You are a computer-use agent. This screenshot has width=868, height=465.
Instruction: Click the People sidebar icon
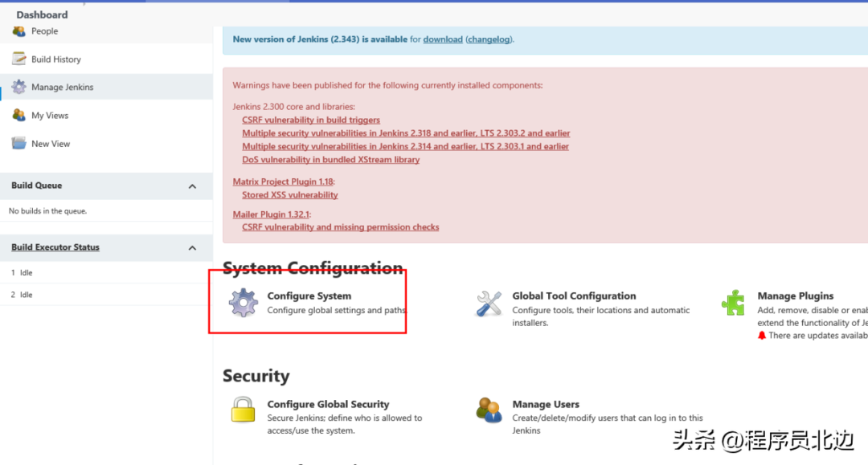[18, 31]
